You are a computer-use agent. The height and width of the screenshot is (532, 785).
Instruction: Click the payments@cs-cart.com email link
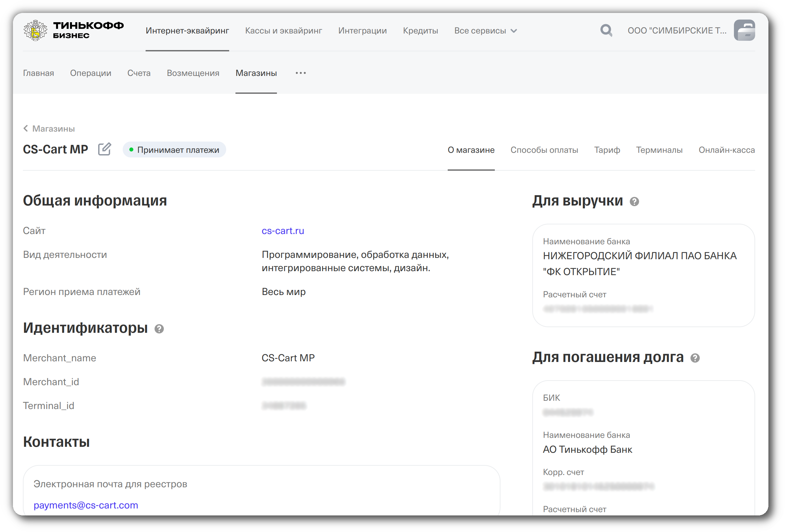click(86, 505)
